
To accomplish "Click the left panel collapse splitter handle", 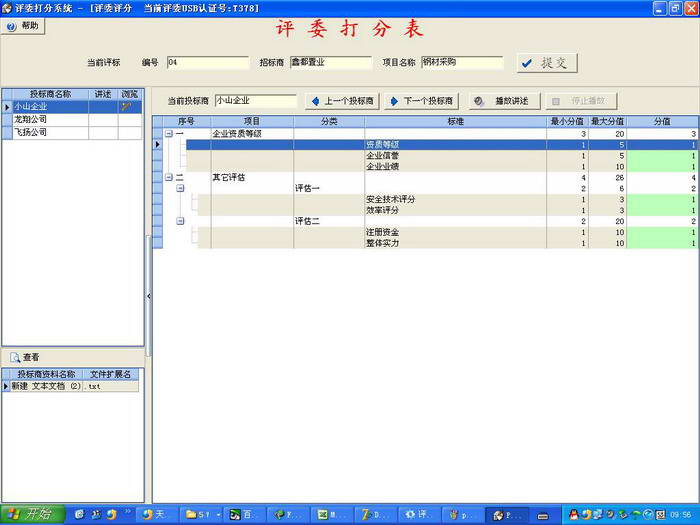I will point(149,296).
